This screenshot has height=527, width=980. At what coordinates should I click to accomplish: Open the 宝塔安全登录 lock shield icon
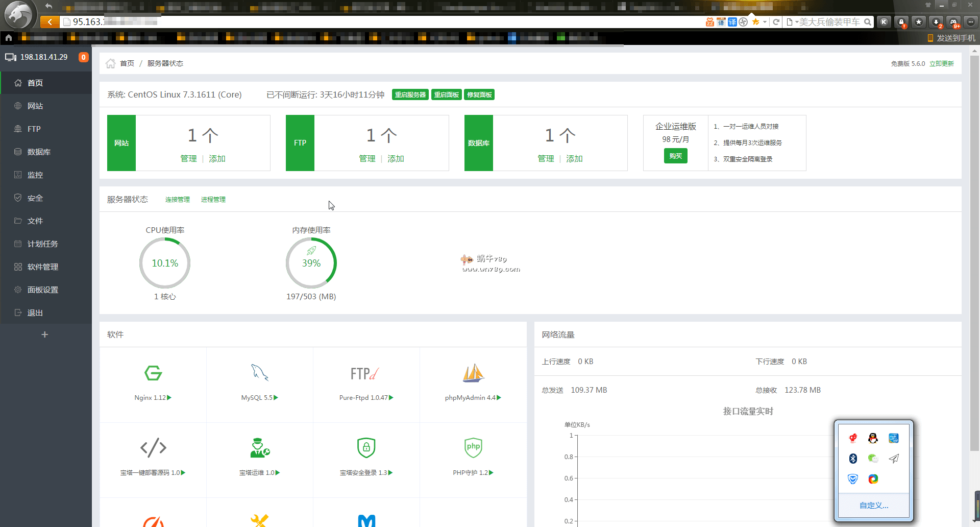[366, 448]
